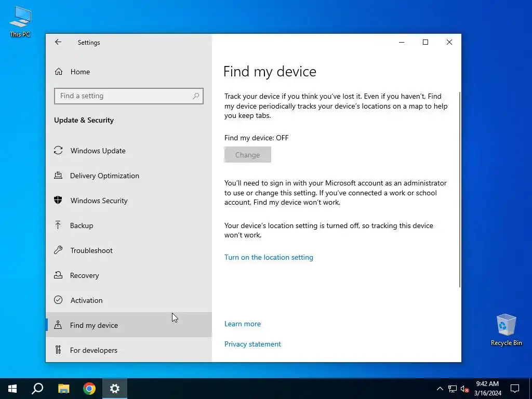
Task: Click the Find my device person icon
Action: pos(58,325)
